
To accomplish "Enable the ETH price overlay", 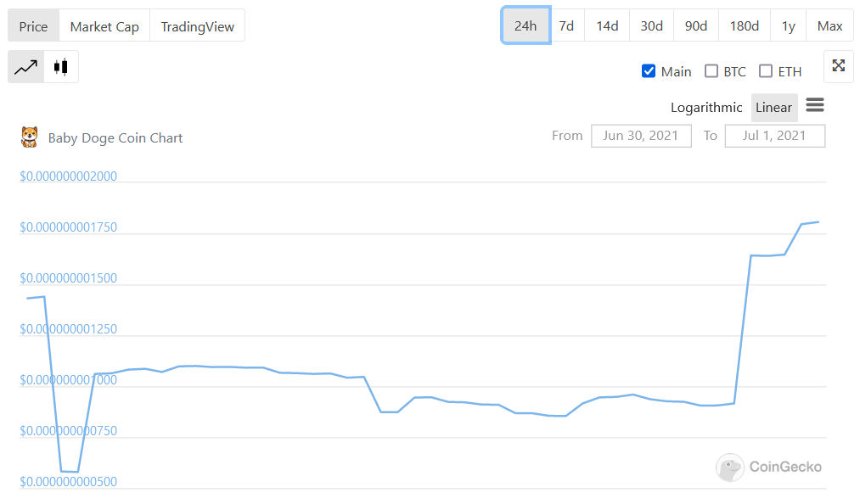I will click(x=767, y=71).
